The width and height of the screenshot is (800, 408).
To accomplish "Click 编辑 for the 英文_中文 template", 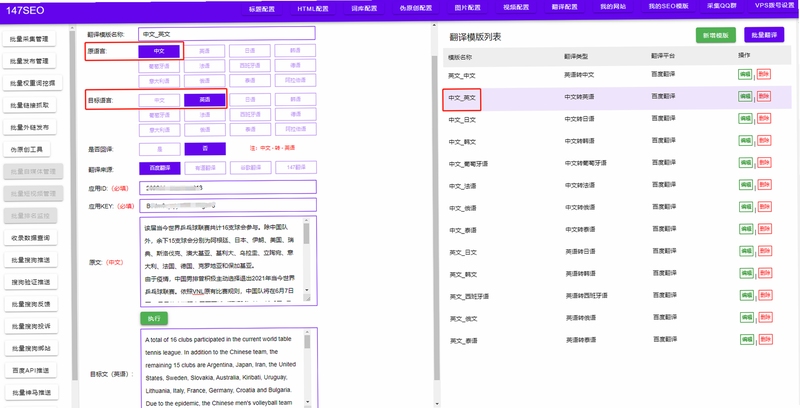I will click(x=745, y=74).
